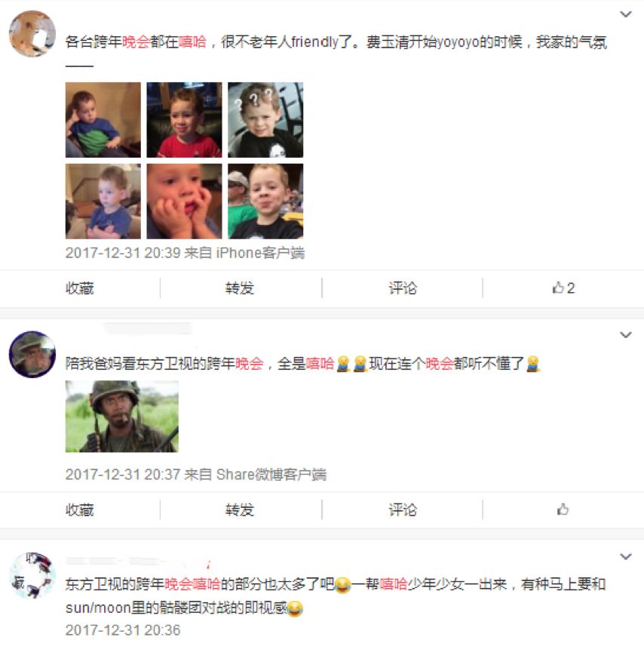
Task: Open the soldier in helmet image
Action: 122,417
